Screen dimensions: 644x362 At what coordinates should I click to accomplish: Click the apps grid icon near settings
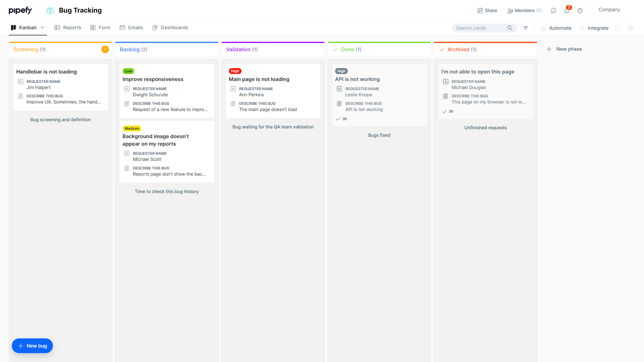tap(618, 28)
